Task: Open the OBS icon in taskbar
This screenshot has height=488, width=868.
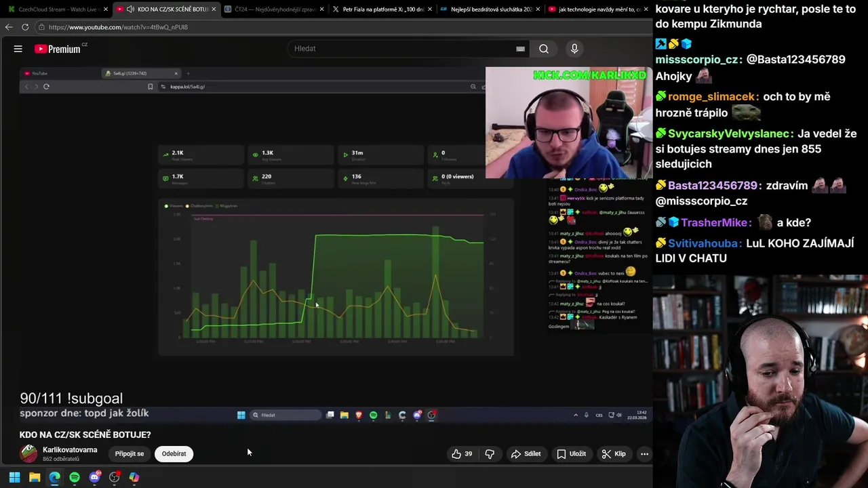Action: coord(115,477)
